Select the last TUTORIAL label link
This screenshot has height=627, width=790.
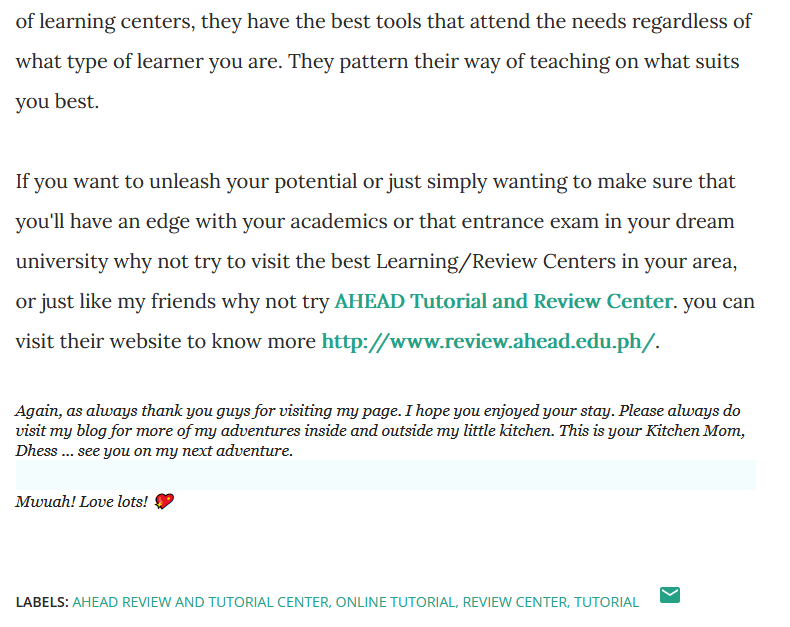click(606, 602)
